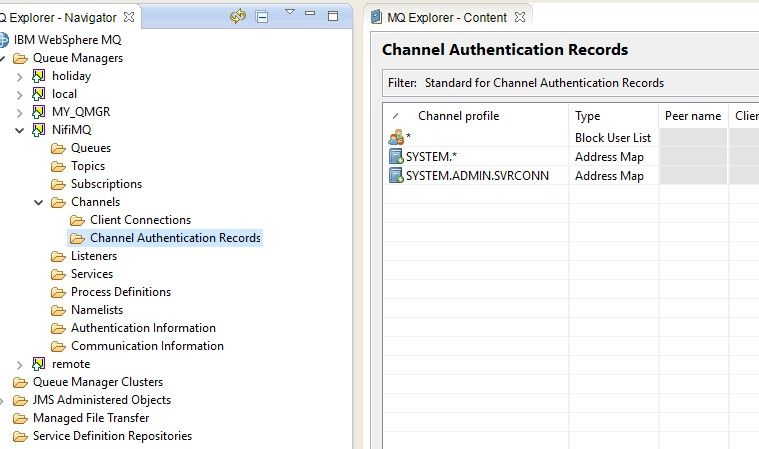This screenshot has height=449, width=759.
Task: Click the holiday queue manager icon
Action: [x=39, y=76]
